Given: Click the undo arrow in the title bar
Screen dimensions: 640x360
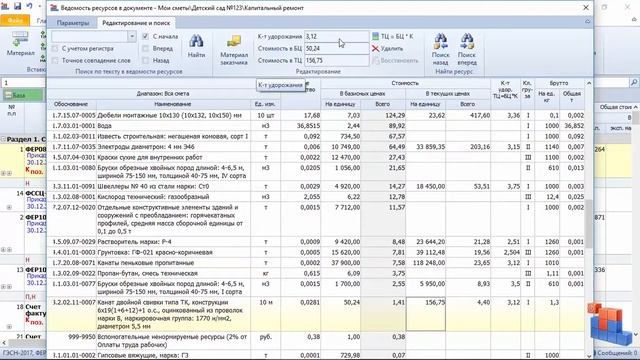Looking at the screenshot, I should pyautogui.click(x=29, y=6).
